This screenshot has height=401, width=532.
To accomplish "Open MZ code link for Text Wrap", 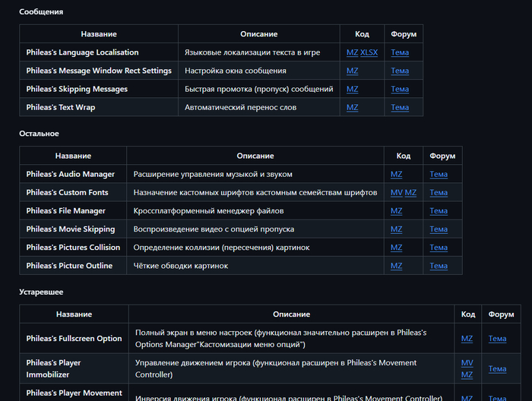I will (x=352, y=107).
